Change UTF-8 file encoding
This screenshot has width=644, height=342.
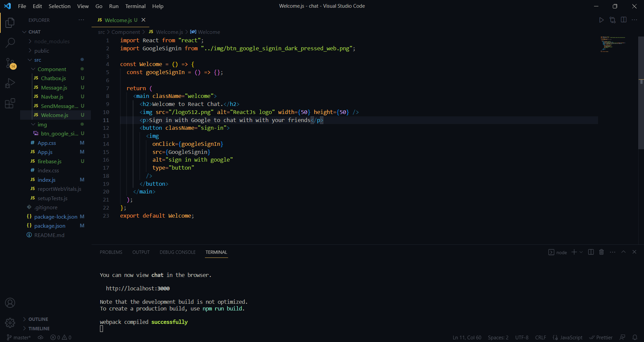[x=522, y=338]
